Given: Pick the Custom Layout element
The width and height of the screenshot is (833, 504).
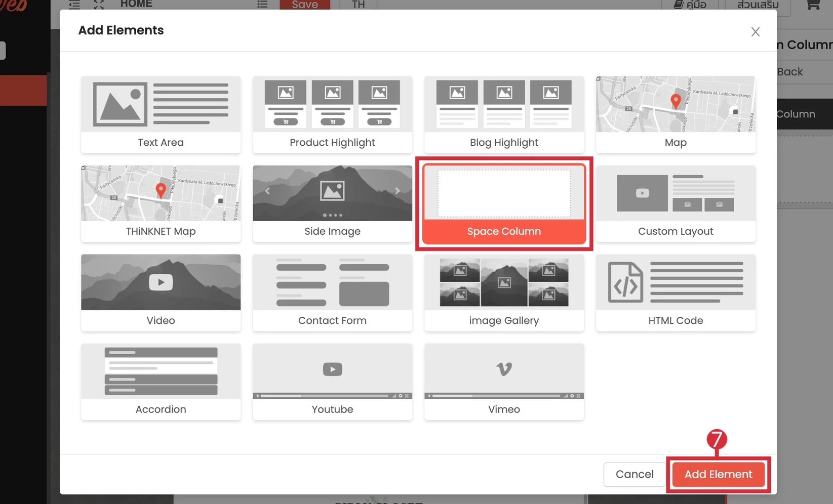Looking at the screenshot, I should click(x=676, y=203).
